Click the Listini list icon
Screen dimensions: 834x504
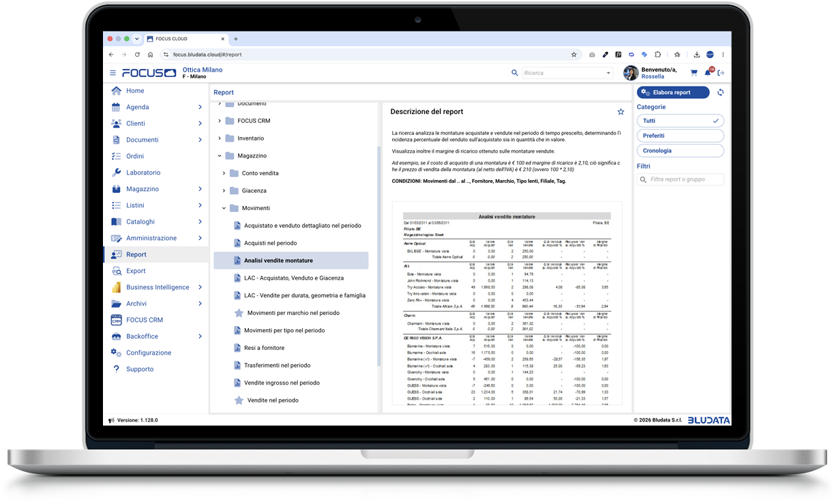(116, 205)
